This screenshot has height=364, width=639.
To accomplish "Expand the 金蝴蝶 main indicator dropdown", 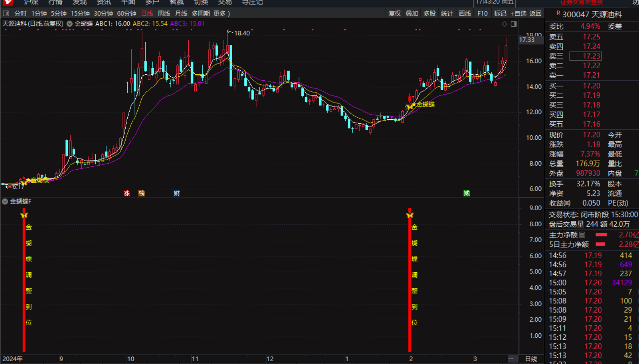I will (x=69, y=24).
